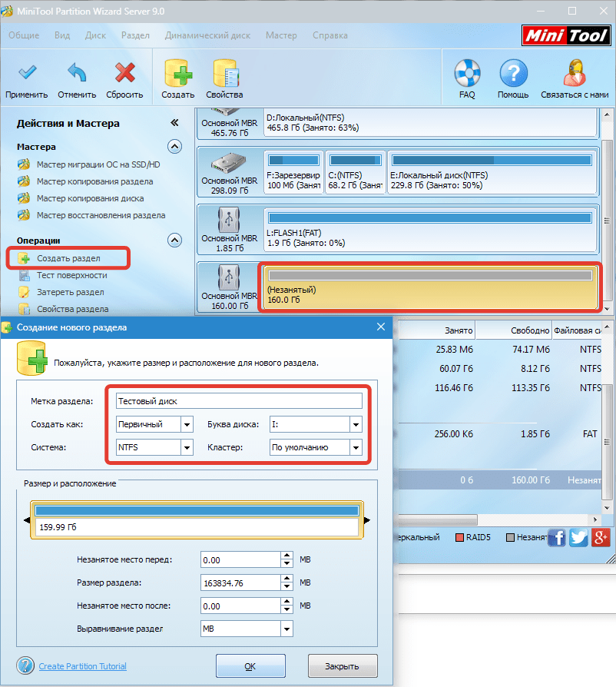Viewport: 616px width, 687px height.
Task: Open the Кластер size dropdown
Action: point(355,447)
